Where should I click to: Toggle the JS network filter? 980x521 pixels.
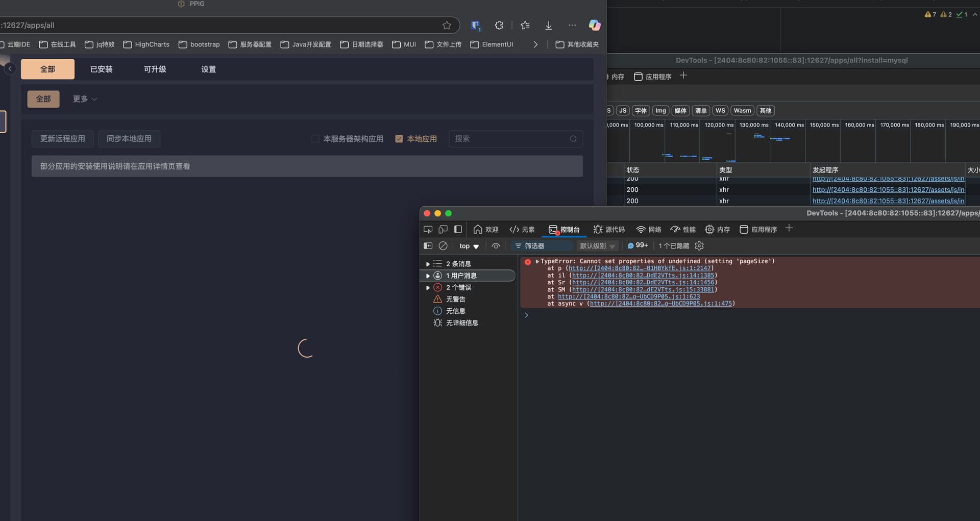[623, 111]
